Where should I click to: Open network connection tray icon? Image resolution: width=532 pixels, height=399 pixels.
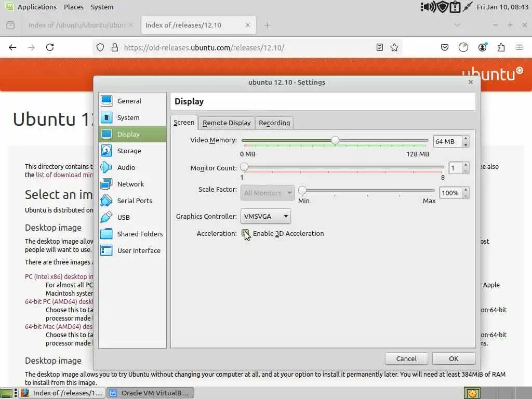click(468, 7)
